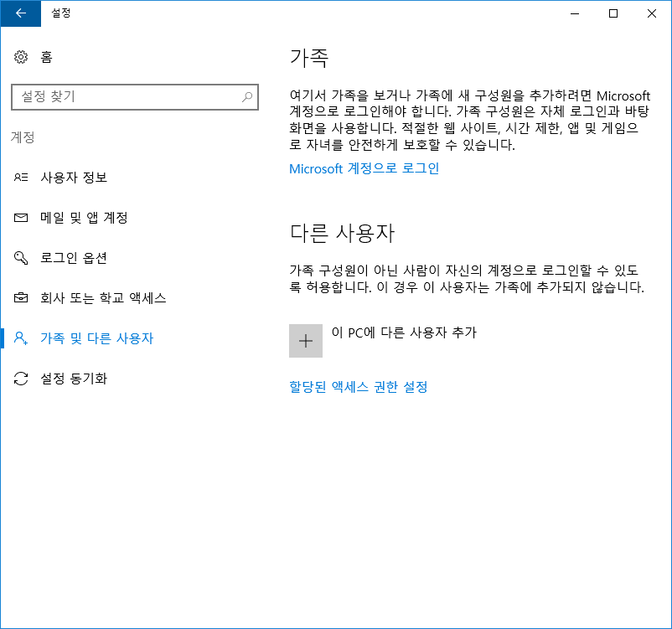Click the 사용자 정보 person icon
This screenshot has height=629, width=672.
21,177
